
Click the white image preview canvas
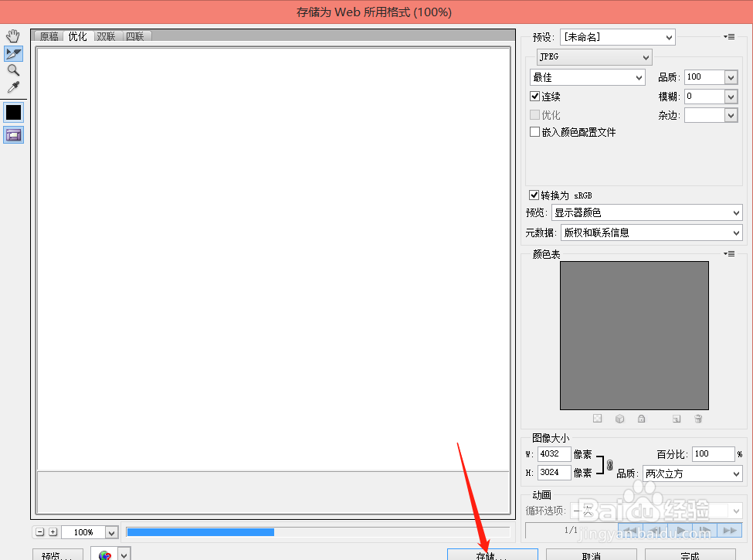pyautogui.click(x=273, y=259)
